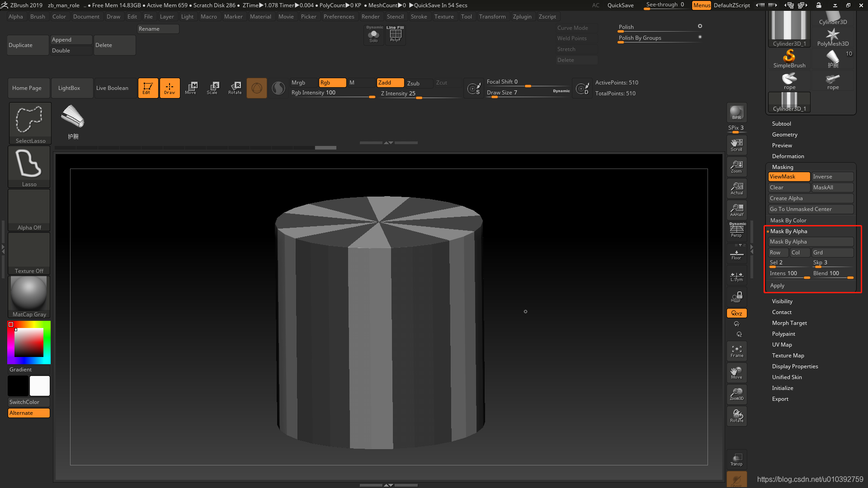Screen dimensions: 868x488
Task: Expand the Geometry panel section
Action: (784, 134)
